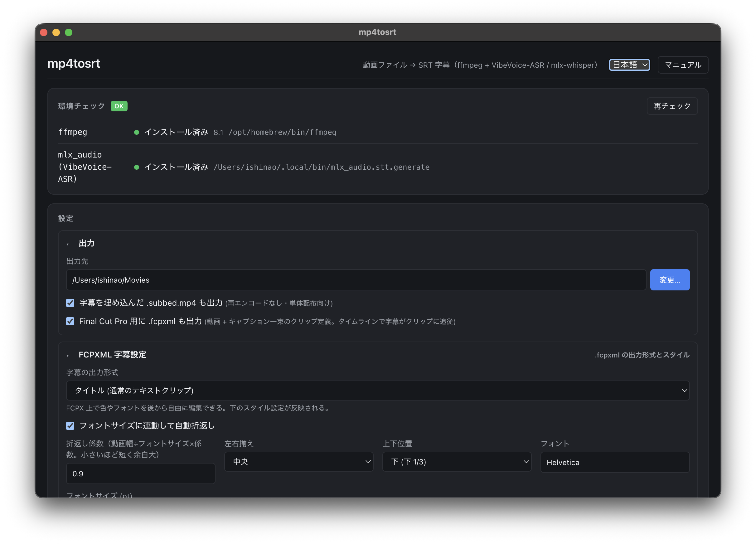Click the ffmpeg version 8.1 text
Viewport: 756px width, 544px height.
218,132
